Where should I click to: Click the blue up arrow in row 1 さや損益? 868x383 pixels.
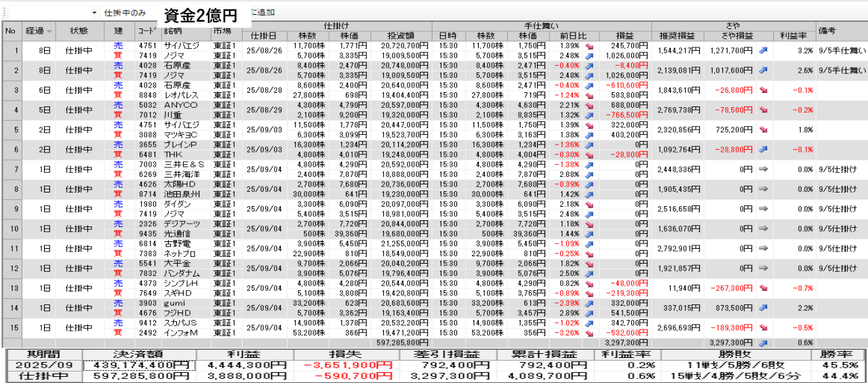pyautogui.click(x=764, y=50)
